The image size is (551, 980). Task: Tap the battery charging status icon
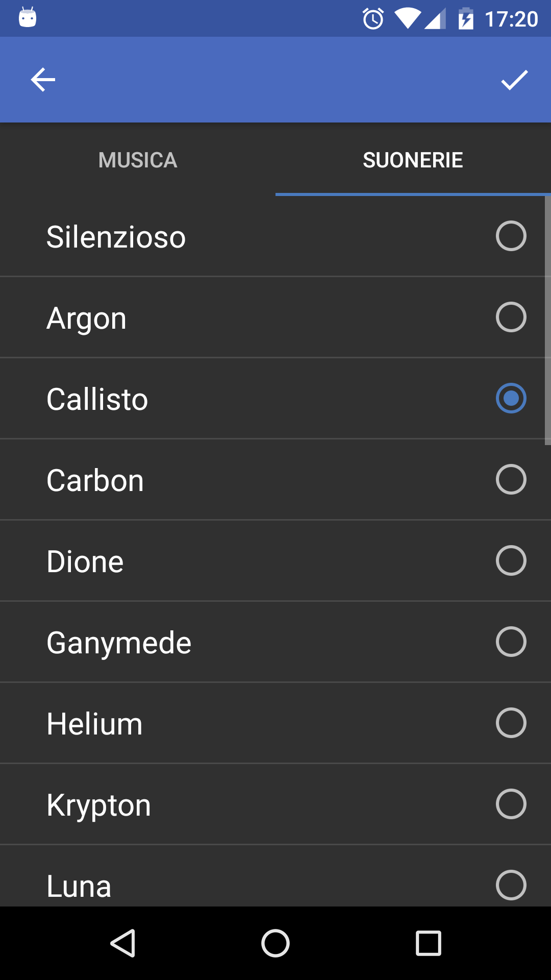tap(466, 19)
